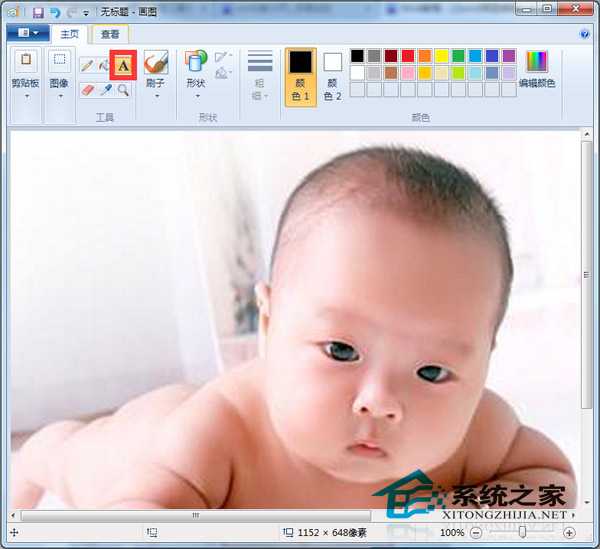Open the Paint help question mark icon
This screenshot has width=600, height=549.
584,34
